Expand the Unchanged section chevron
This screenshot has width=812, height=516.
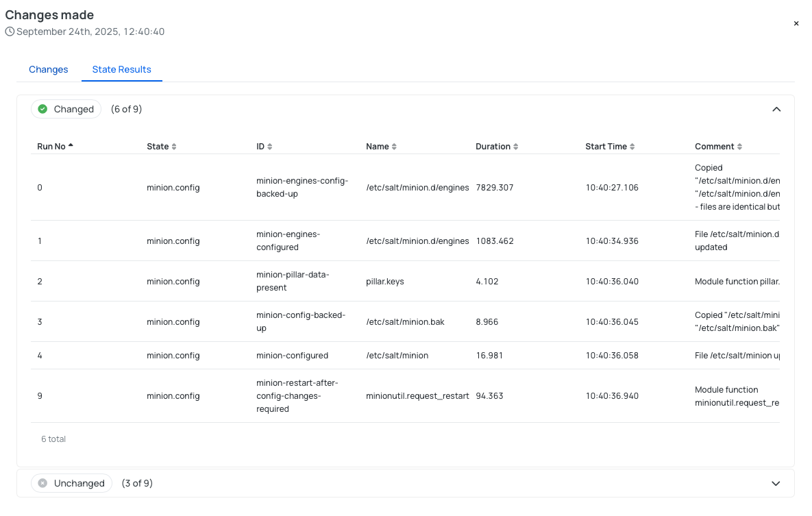point(776,483)
